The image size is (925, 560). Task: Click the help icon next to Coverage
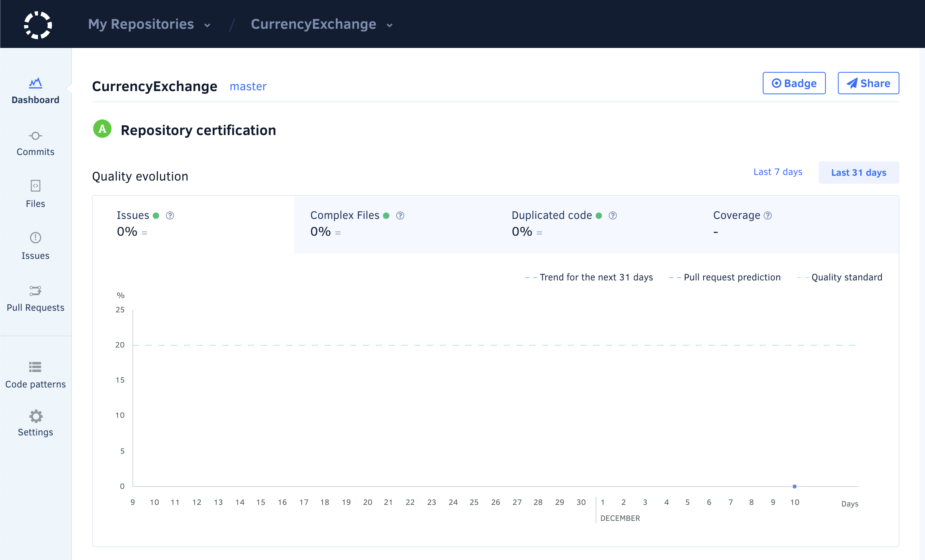[768, 216]
